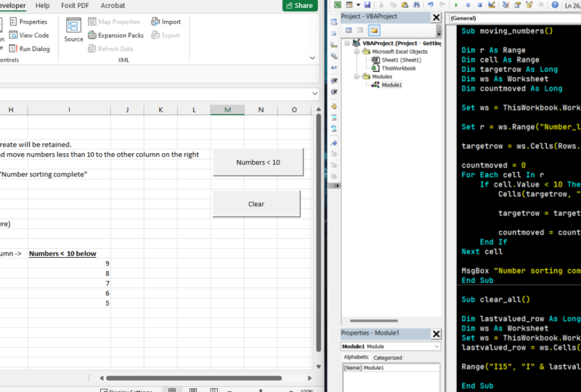The image size is (581, 392).
Task: Click Quick Info icon in Edit toolbar
Action: coord(334,45)
